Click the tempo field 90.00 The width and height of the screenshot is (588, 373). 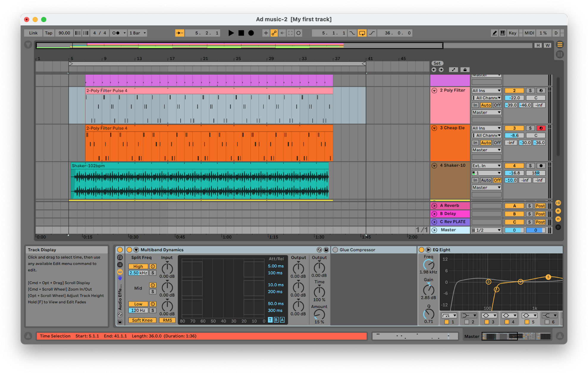(x=64, y=33)
